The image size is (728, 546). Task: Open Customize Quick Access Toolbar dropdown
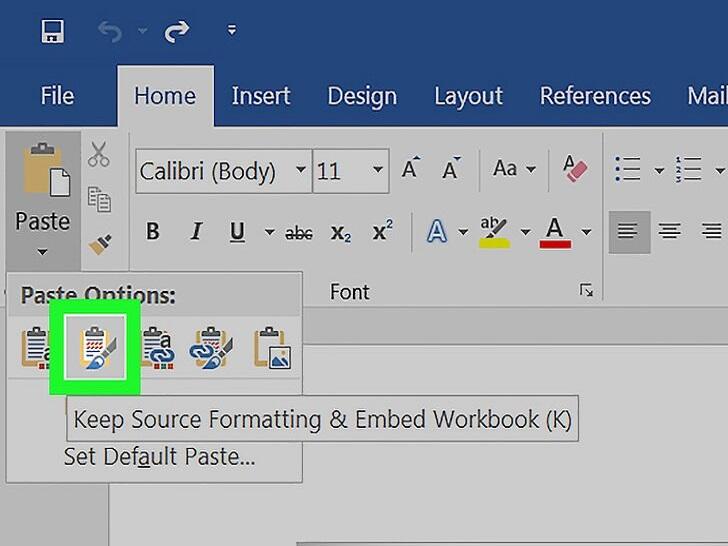[x=232, y=31]
